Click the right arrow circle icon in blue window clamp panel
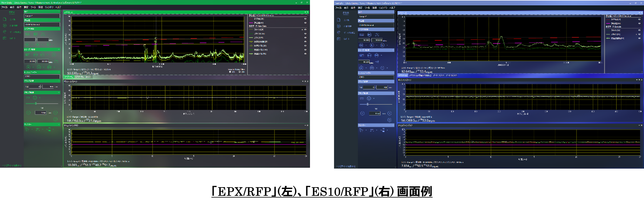Image resolution: width=644 pixels, height=210 pixels. click(x=389, y=113)
